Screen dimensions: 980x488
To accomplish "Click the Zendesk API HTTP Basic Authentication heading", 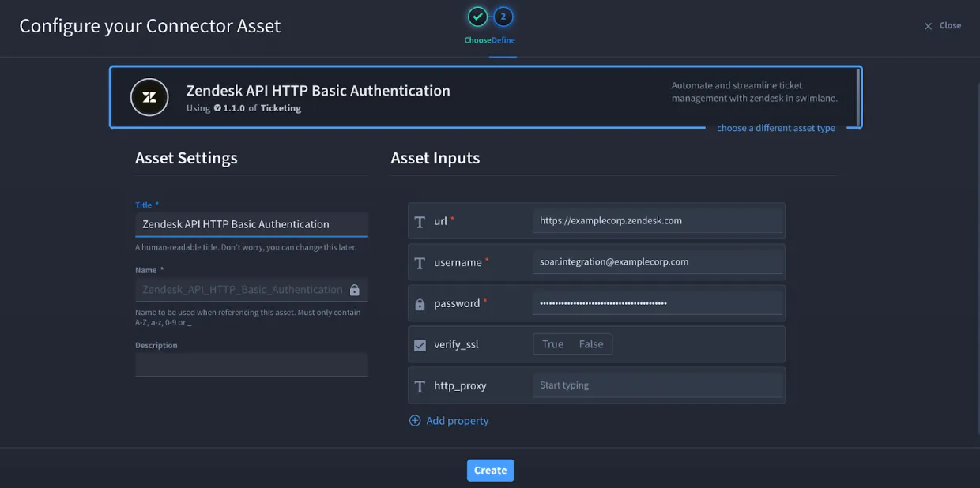I will (318, 91).
